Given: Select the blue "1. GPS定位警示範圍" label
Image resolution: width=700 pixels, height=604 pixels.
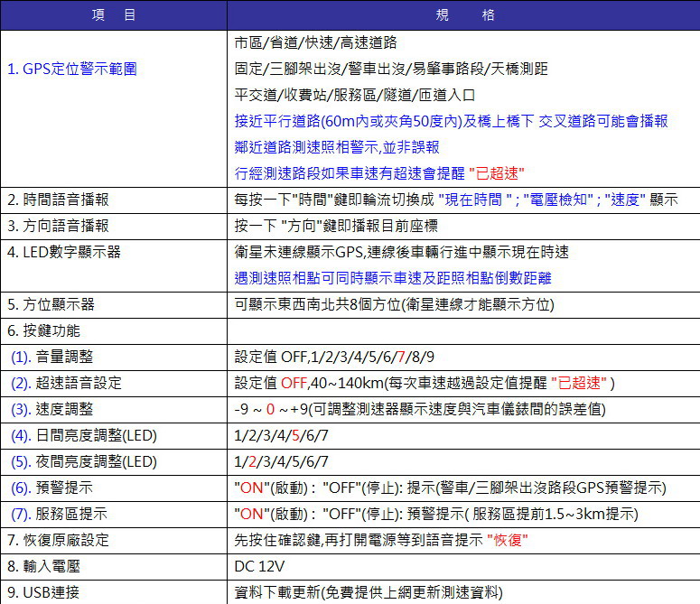Looking at the screenshot, I should [x=72, y=69].
